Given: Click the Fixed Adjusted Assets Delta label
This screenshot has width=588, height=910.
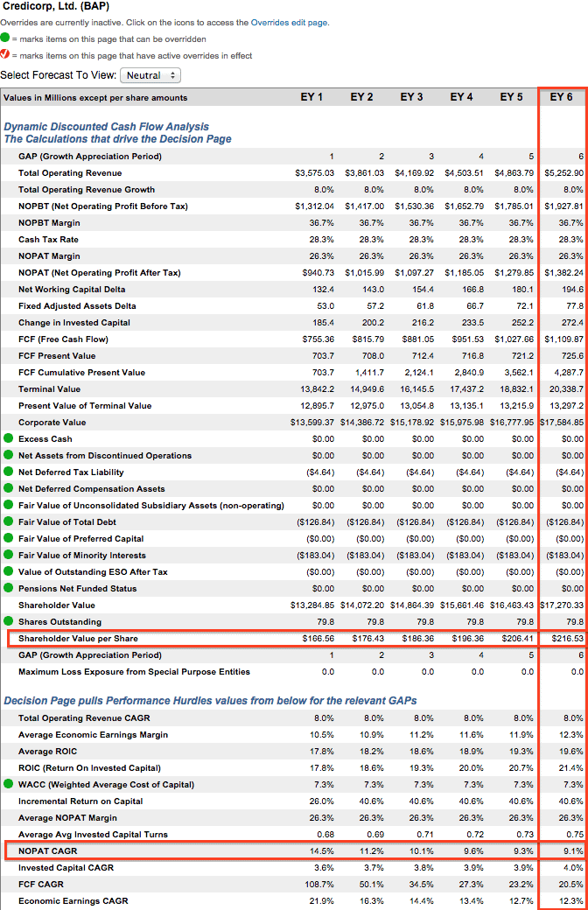Looking at the screenshot, I should pos(77,306).
